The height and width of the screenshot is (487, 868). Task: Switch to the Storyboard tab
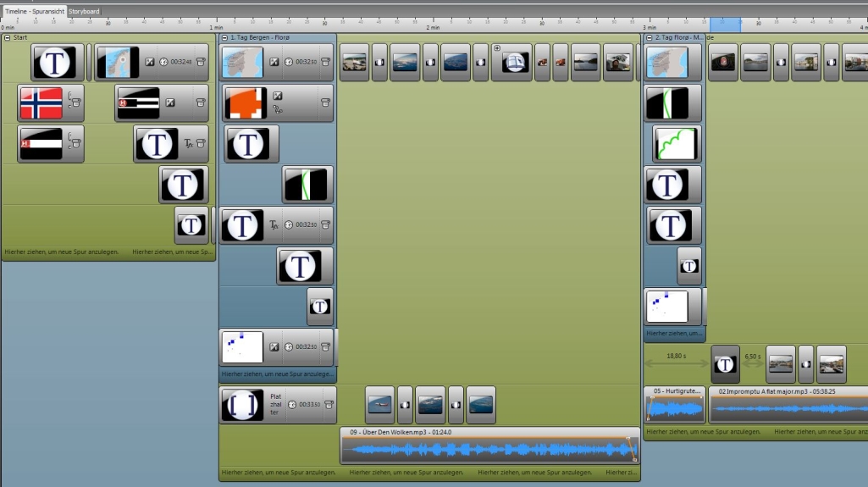pyautogui.click(x=84, y=11)
